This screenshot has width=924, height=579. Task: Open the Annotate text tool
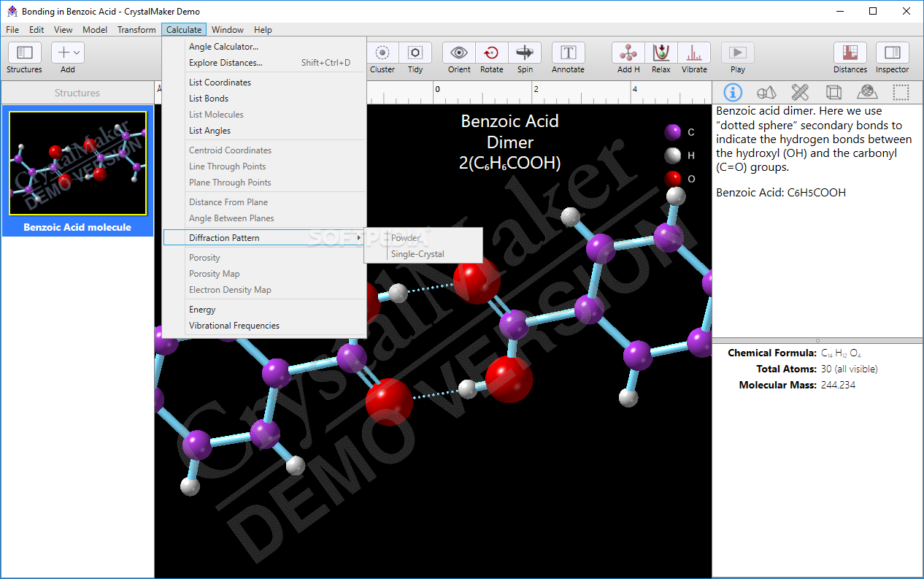pos(569,53)
